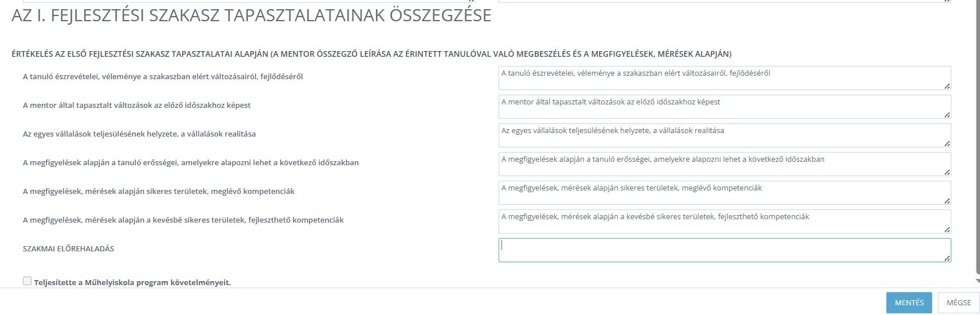Click resize grip on 'tanuló észrevételei' textarea
The height and width of the screenshot is (315, 980).
(947, 86)
